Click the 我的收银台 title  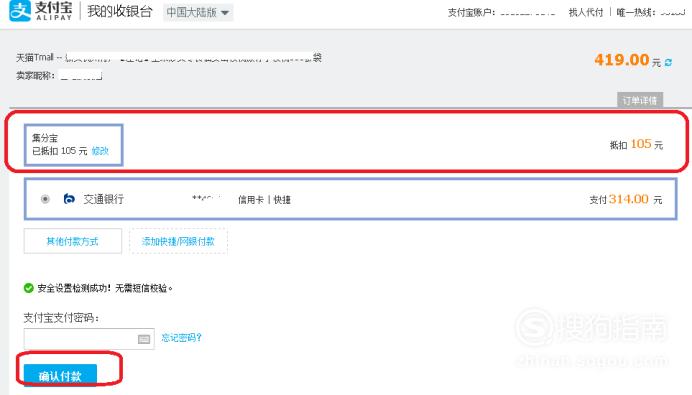click(120, 11)
